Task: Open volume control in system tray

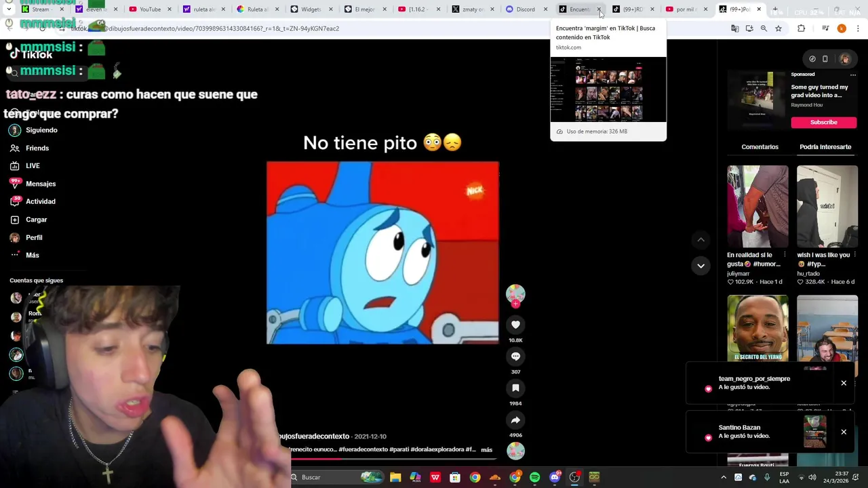Action: (812, 477)
